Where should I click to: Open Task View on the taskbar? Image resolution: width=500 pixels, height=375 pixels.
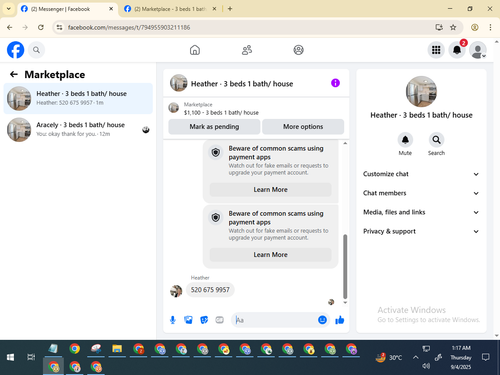point(31,357)
